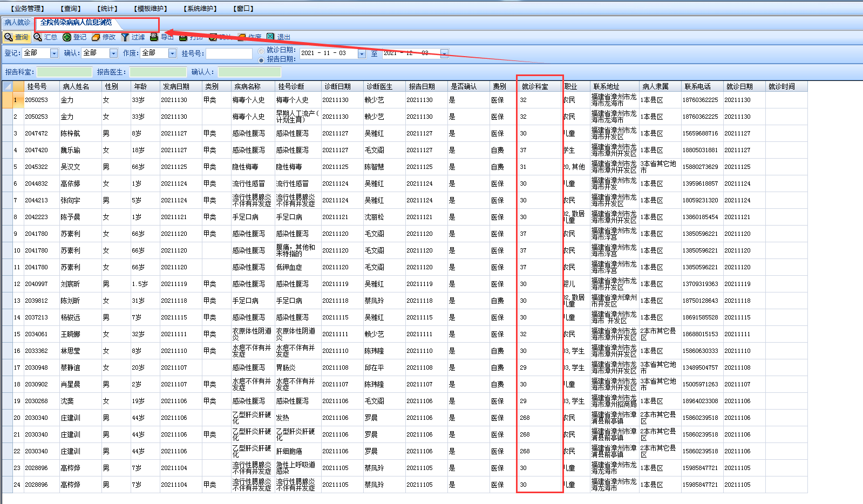Select patient name 魏乐瑜
The height and width of the screenshot is (504, 863).
point(71,151)
